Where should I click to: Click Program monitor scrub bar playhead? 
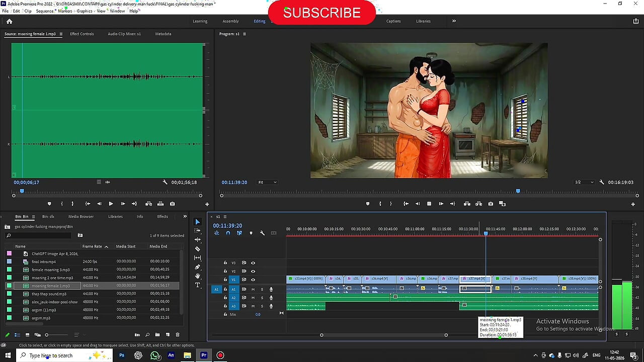[518, 191]
